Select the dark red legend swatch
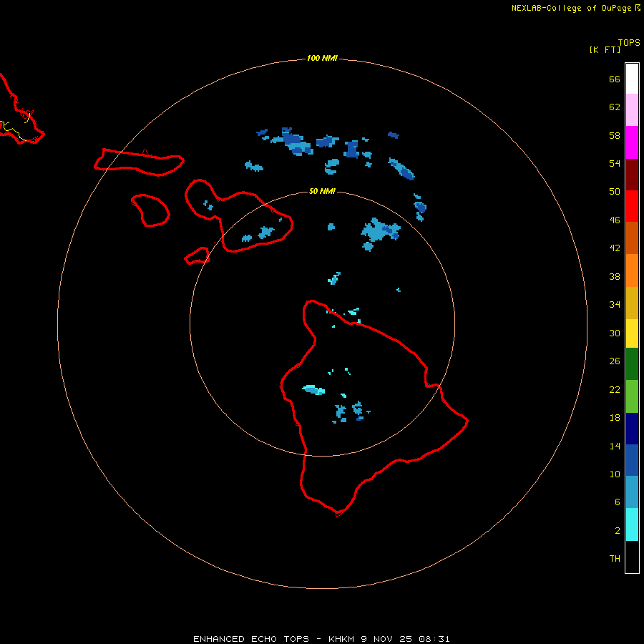The height and width of the screenshot is (644, 644). [632, 174]
